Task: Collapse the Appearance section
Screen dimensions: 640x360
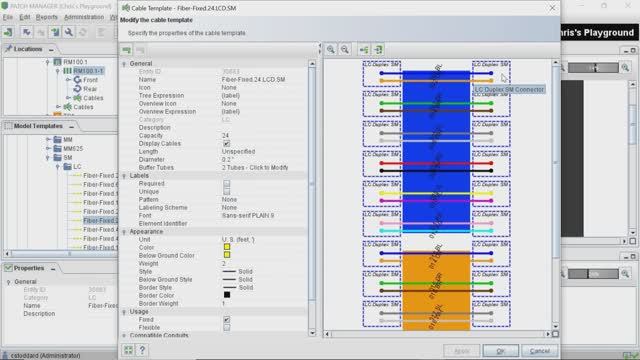Action: click(x=124, y=232)
